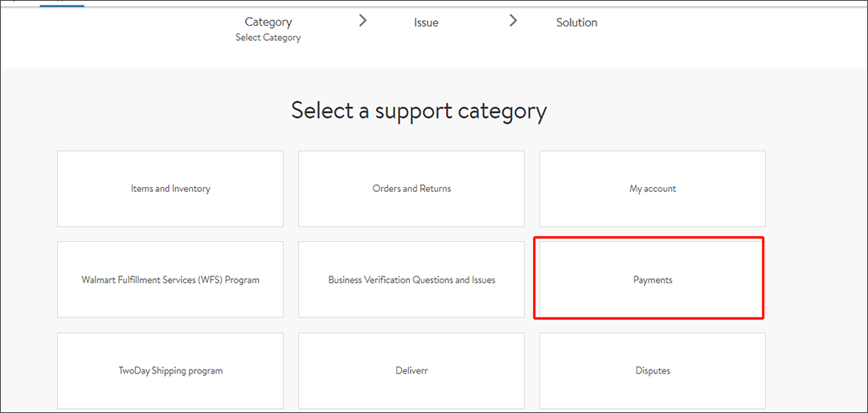Screen dimensions: 868x413
Task: Go to the Issue step
Action: tap(426, 22)
